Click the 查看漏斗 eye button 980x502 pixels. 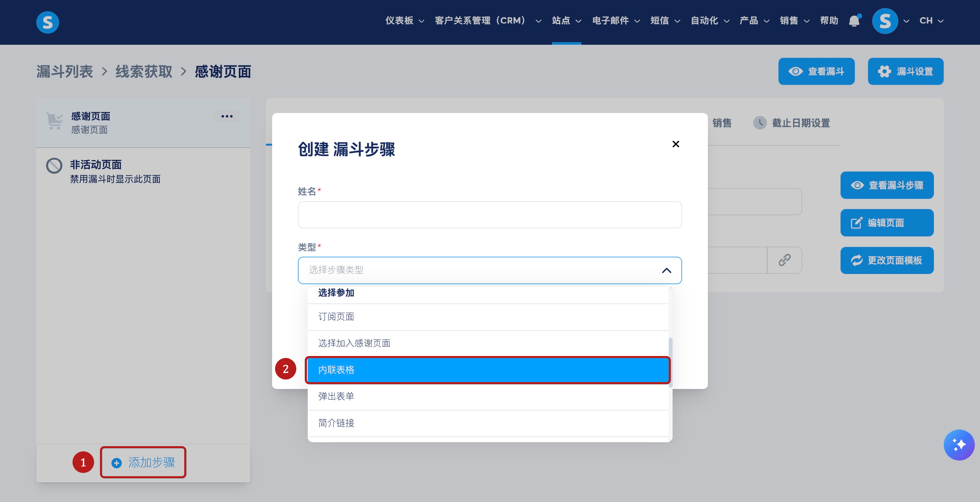point(816,72)
